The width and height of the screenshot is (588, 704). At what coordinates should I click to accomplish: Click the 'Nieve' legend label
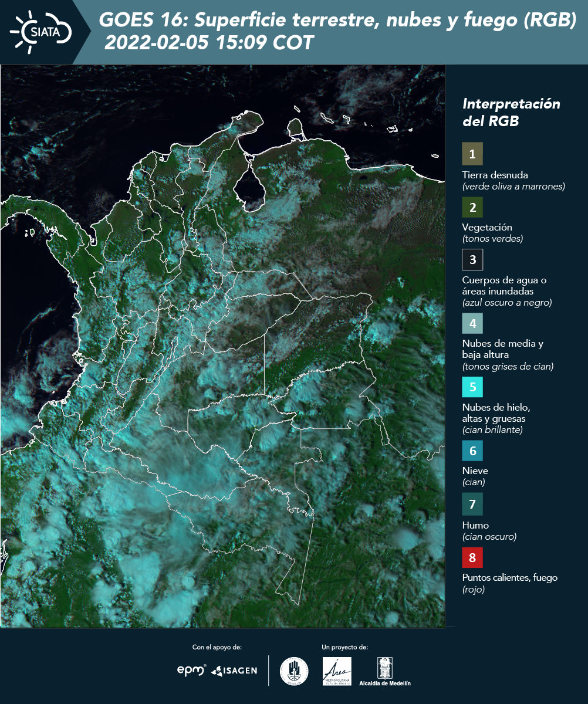point(475,471)
